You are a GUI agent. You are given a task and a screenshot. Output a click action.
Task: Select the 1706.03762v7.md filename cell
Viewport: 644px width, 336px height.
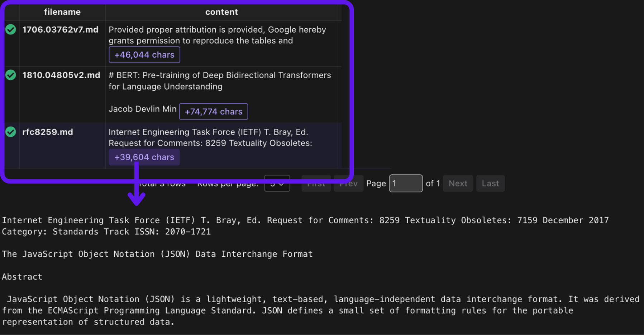(x=60, y=30)
